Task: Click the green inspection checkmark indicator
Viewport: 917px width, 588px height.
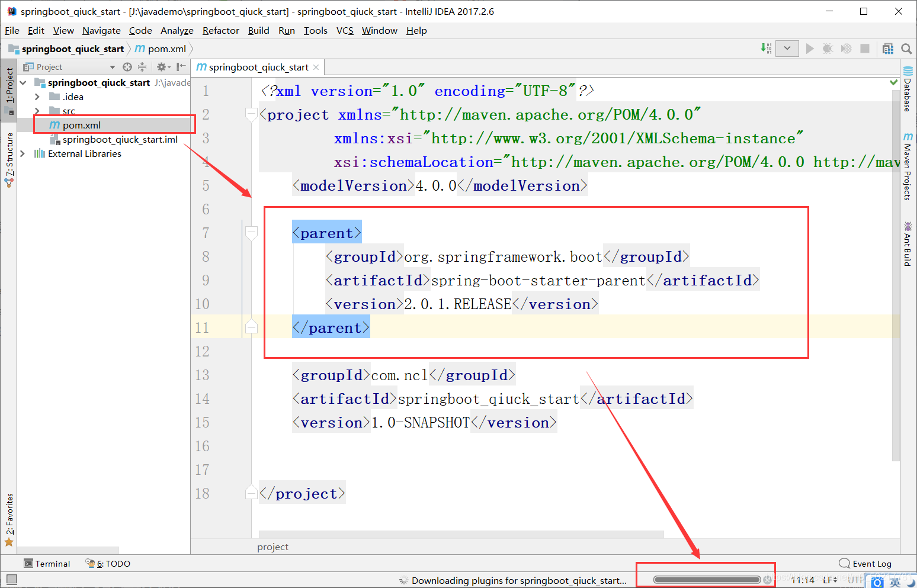Action: click(x=894, y=82)
